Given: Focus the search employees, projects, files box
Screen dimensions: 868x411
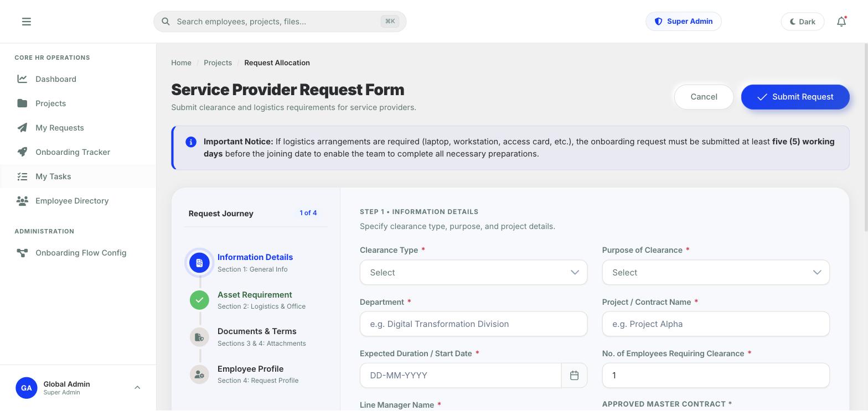Looking at the screenshot, I should [280, 22].
